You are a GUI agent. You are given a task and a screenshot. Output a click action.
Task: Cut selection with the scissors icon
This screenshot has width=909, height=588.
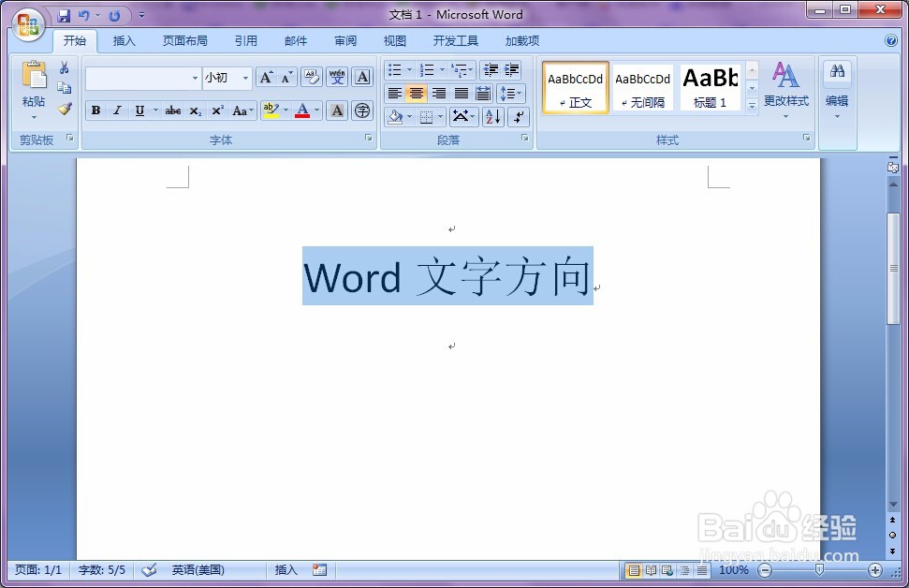65,67
